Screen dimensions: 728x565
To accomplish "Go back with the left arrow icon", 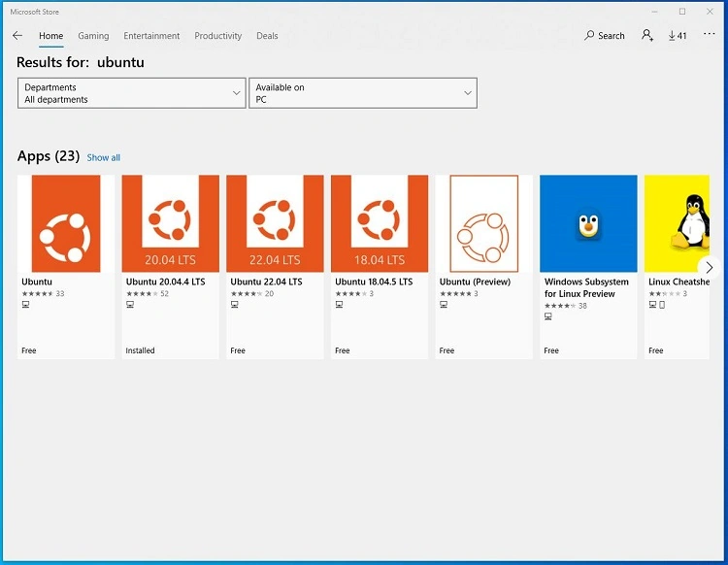I will (x=17, y=36).
